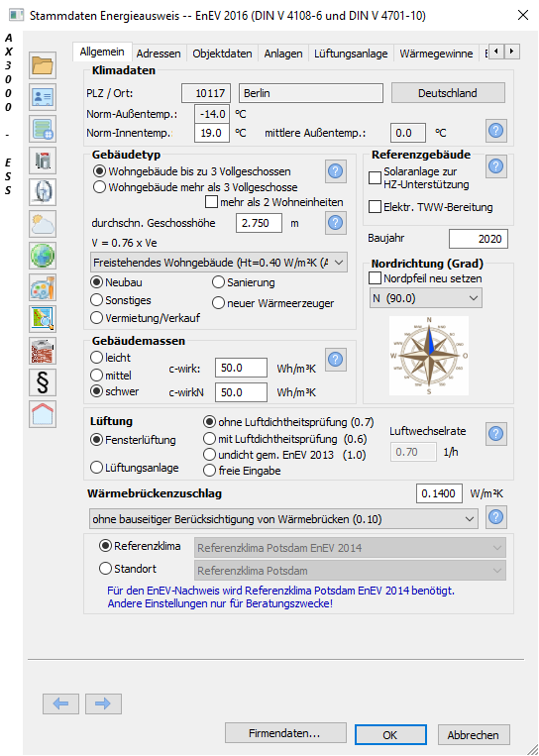Select the Sanierung radio button
Screen dimensions: 539x756
click(218, 282)
